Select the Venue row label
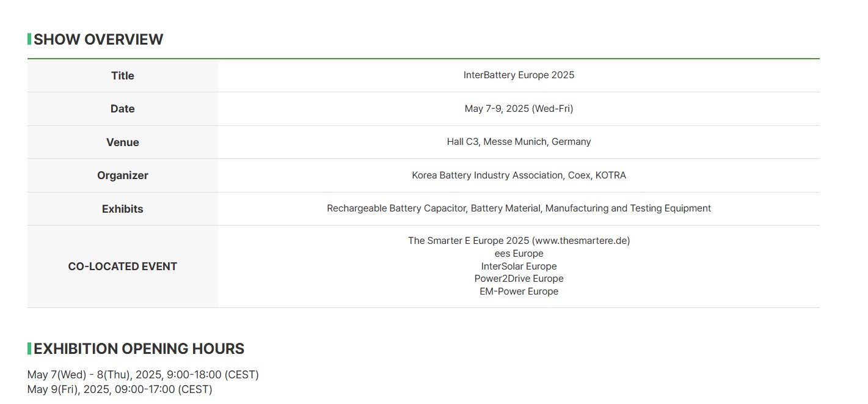The width and height of the screenshot is (868, 404). (122, 142)
